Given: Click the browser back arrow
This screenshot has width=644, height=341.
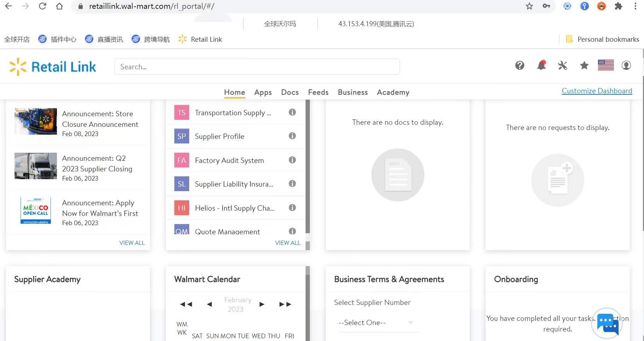Looking at the screenshot, I should point(8,6).
